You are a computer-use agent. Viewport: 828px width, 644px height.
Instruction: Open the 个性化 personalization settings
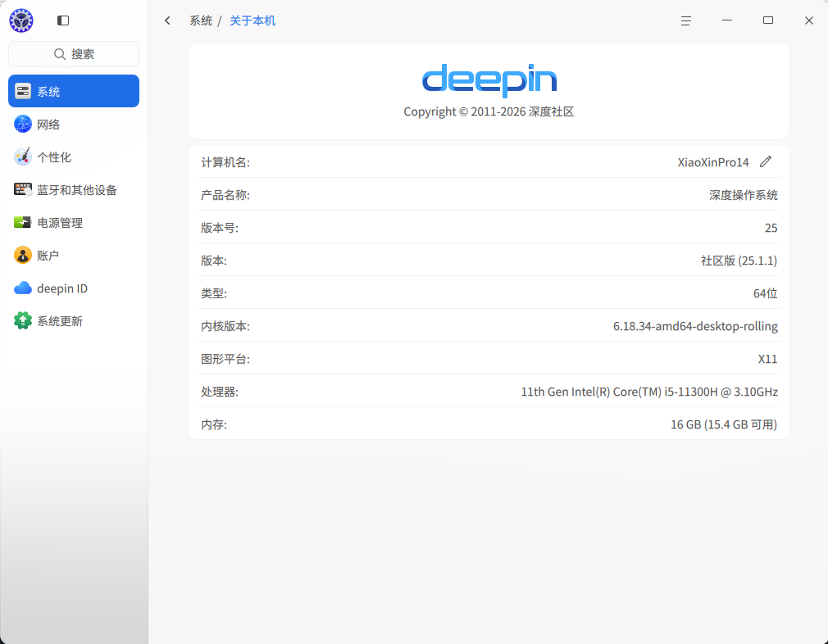[74, 156]
